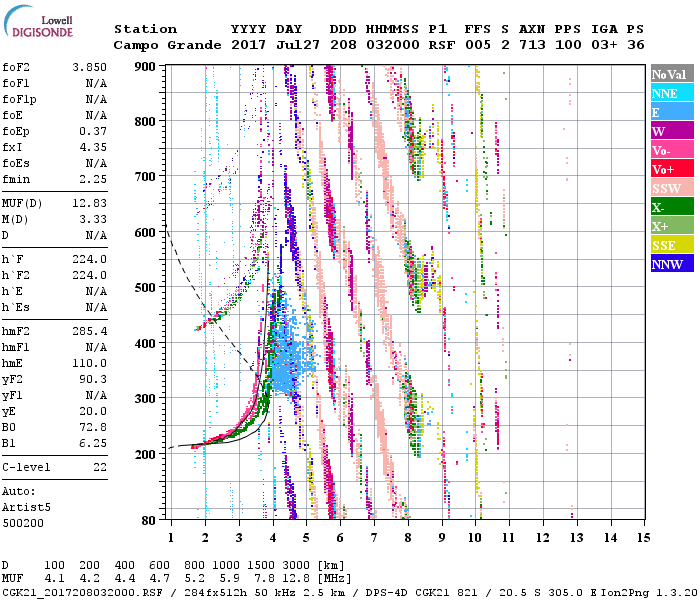Click the hmF2 value 285.4
This screenshot has width=700, height=600.
click(x=90, y=331)
